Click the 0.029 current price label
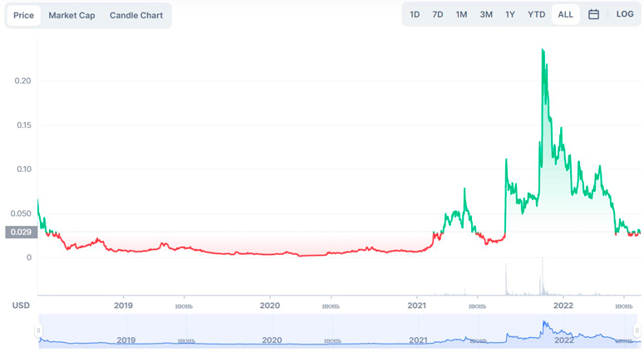644x352 pixels. 21,232
